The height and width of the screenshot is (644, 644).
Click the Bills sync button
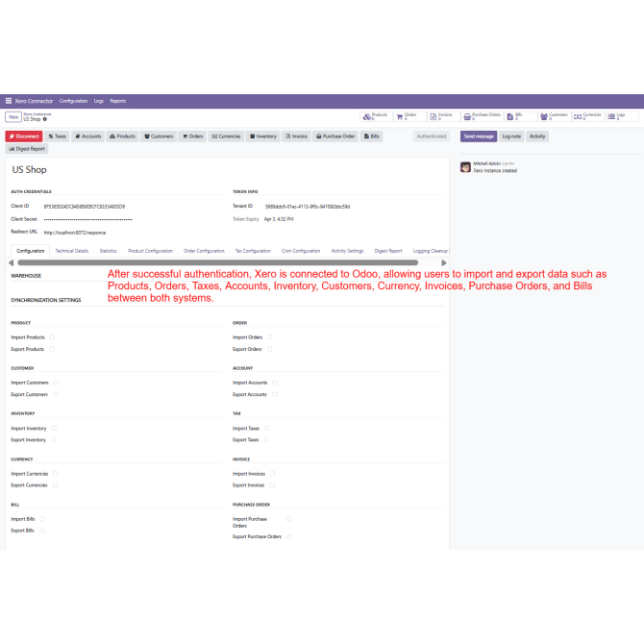pyautogui.click(x=372, y=136)
